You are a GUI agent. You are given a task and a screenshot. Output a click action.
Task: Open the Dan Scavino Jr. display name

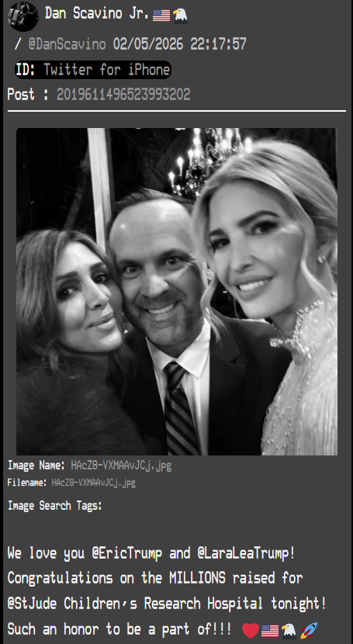click(97, 14)
